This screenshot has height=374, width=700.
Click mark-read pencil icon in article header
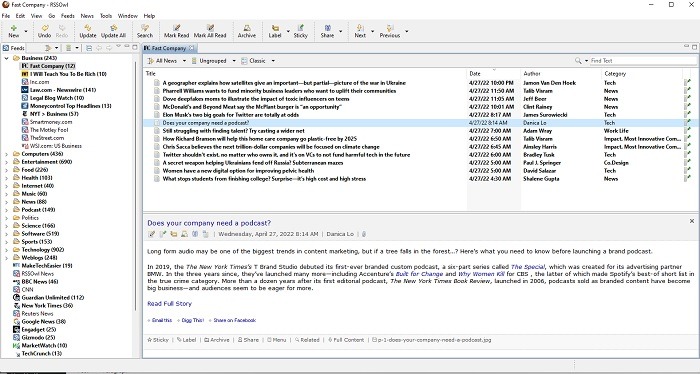tap(151, 234)
